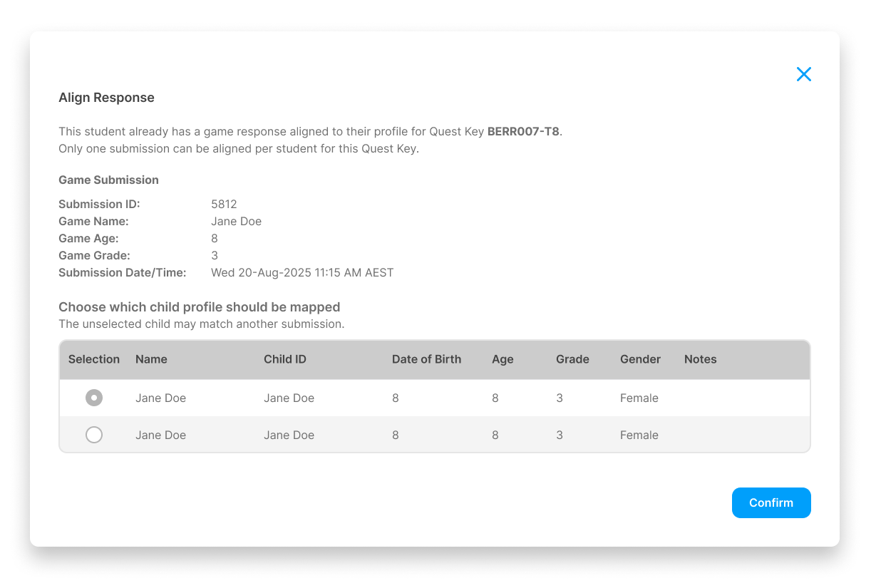Screen dimensions: 876x588
Task: Click the Gender column header
Action: click(639, 359)
